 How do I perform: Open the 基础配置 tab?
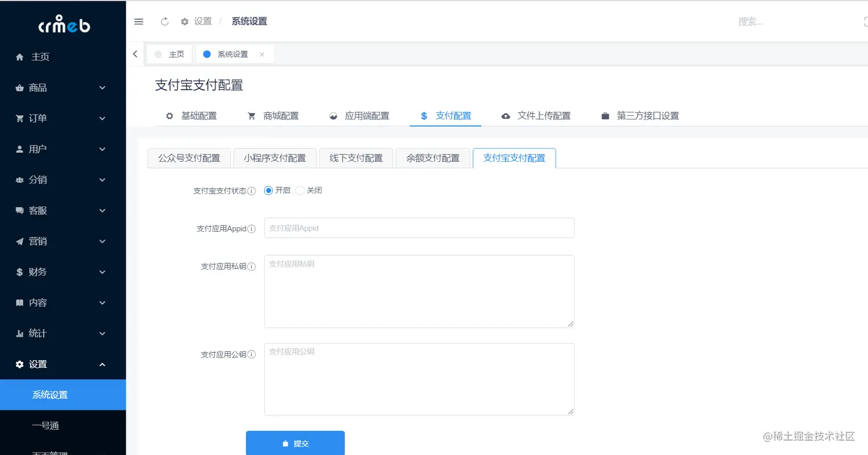pos(191,116)
